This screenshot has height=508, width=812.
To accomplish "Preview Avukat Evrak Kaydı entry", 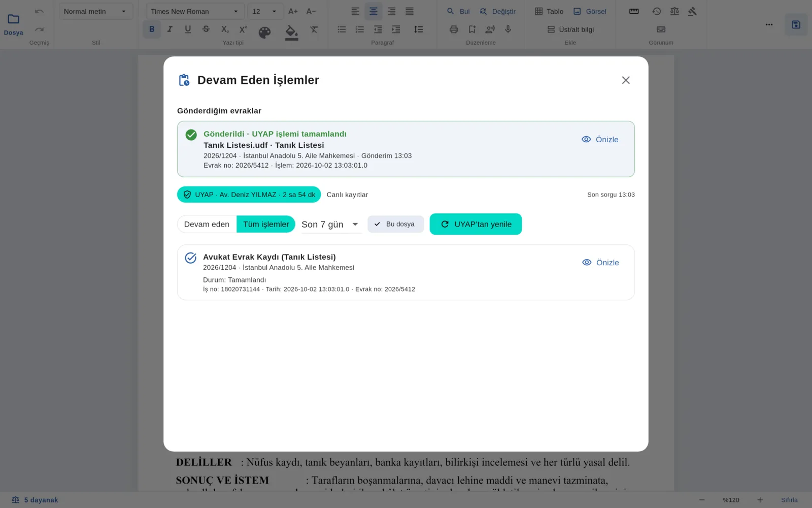I will (x=600, y=263).
